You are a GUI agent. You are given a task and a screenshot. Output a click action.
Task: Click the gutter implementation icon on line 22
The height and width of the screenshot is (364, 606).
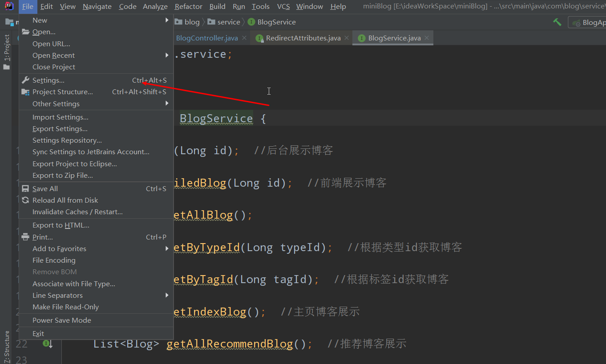[48, 344]
